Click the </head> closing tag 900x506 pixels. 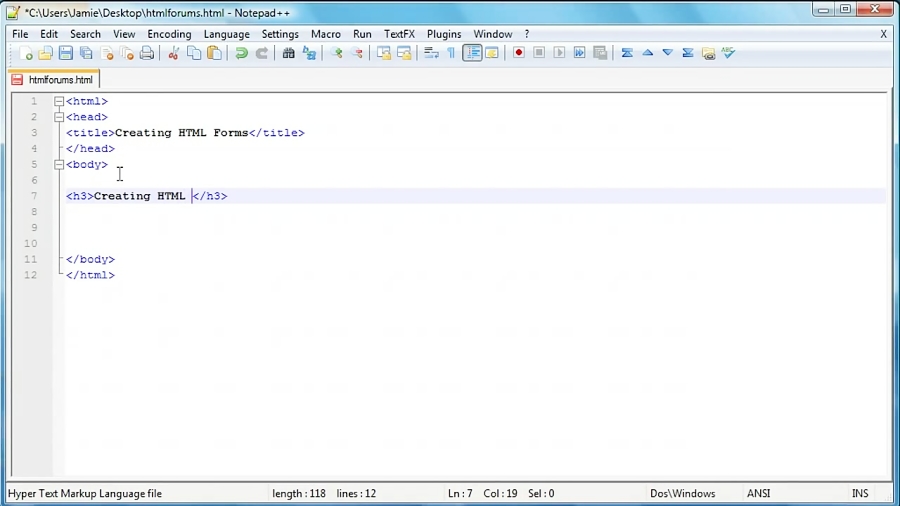coord(90,149)
